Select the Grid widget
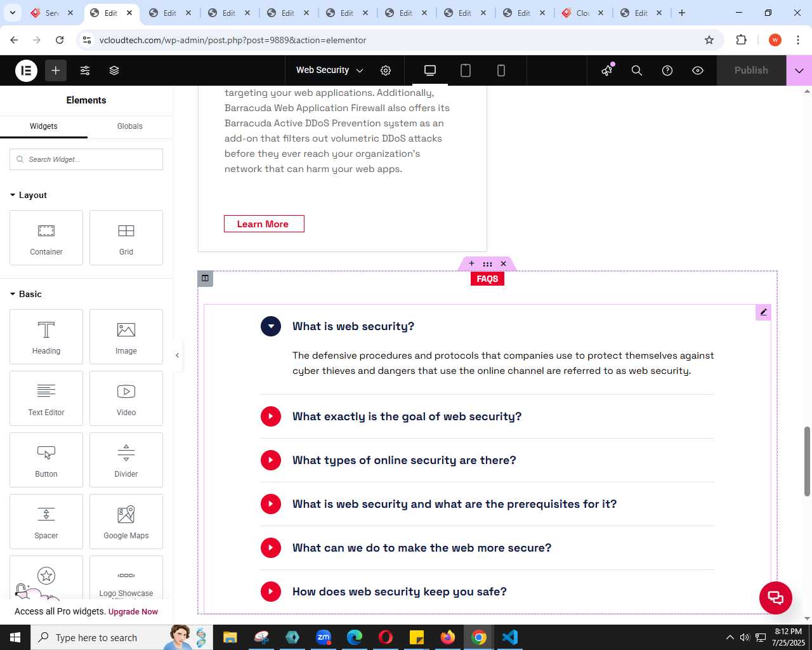 coord(126,237)
